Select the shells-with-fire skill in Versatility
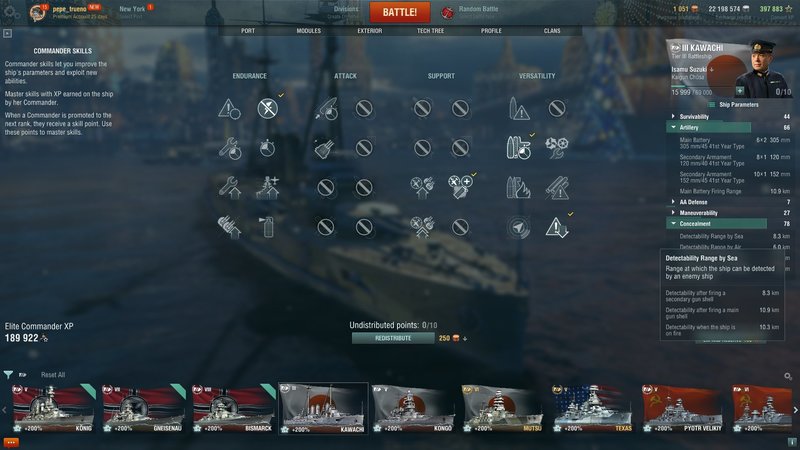 coord(518,188)
